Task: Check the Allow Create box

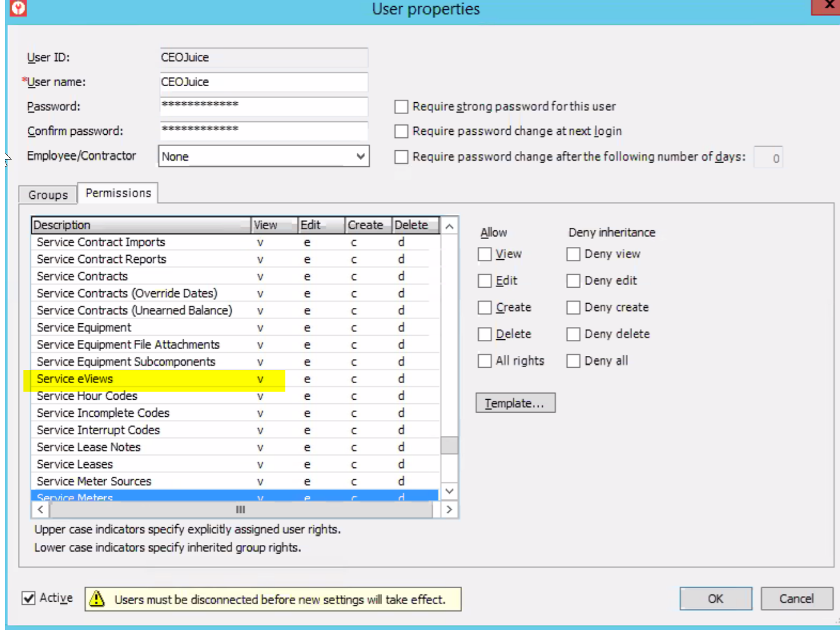Action: (485, 307)
